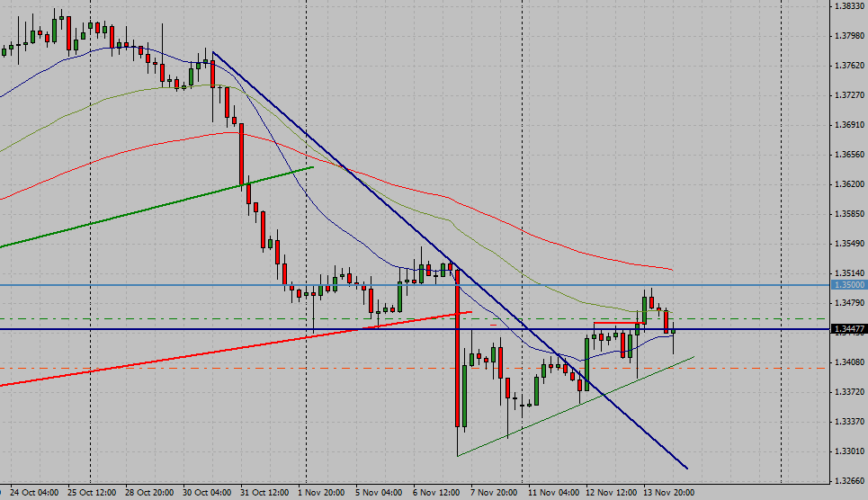
Task: Click the 5 Nov 04:00 time label
Action: pyautogui.click(x=379, y=492)
